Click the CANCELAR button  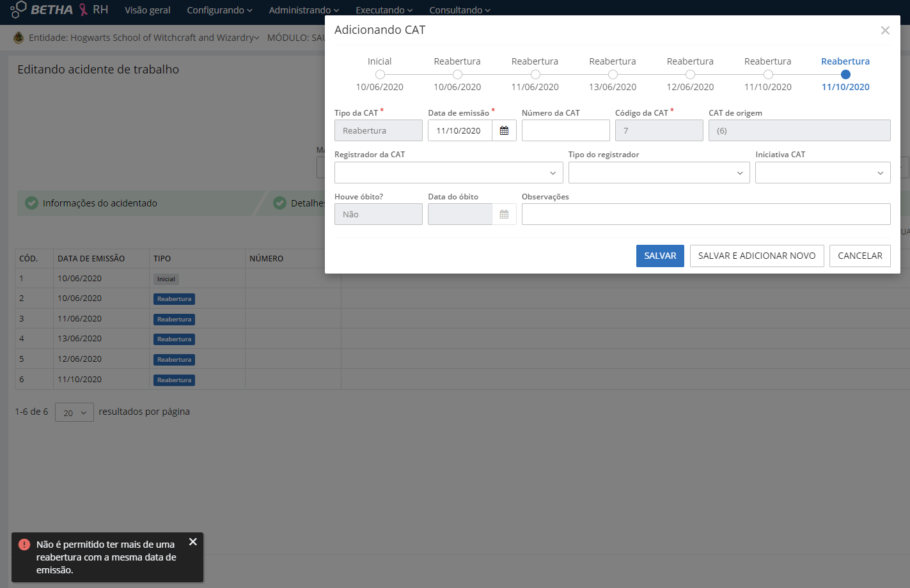coord(859,256)
